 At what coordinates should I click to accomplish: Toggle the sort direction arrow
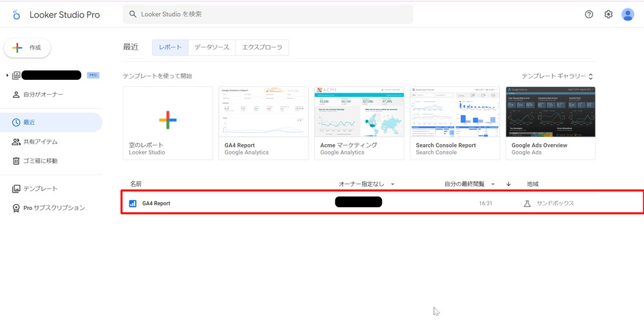pos(509,184)
